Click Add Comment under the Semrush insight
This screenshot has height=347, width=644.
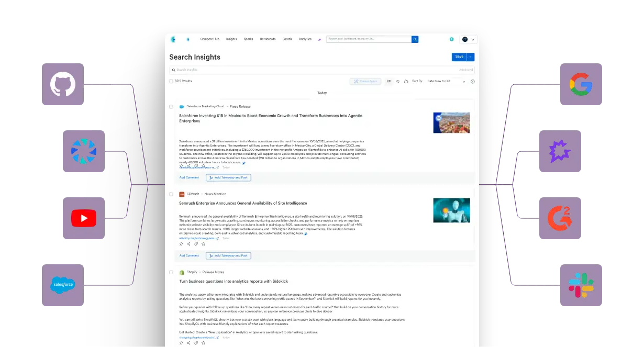[x=189, y=255]
